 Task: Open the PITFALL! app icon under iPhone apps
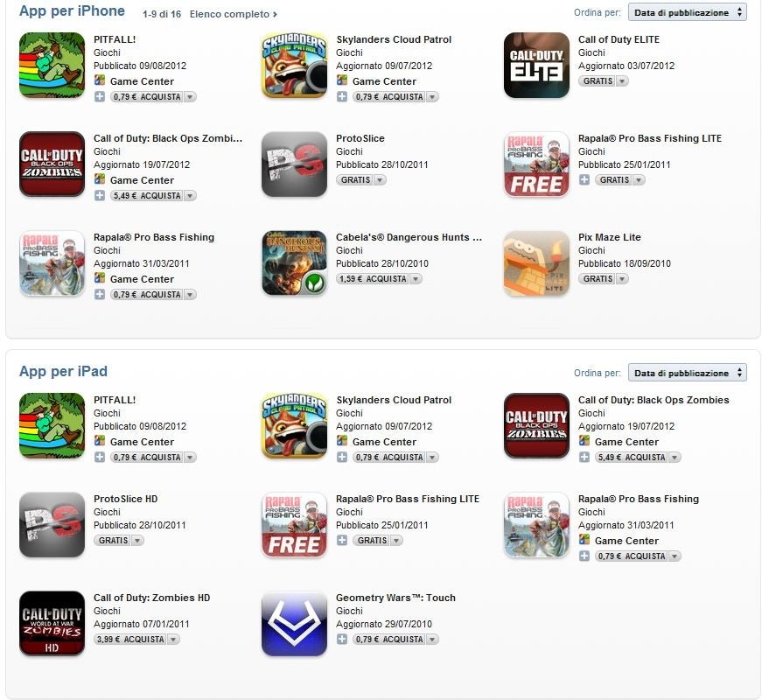point(52,65)
